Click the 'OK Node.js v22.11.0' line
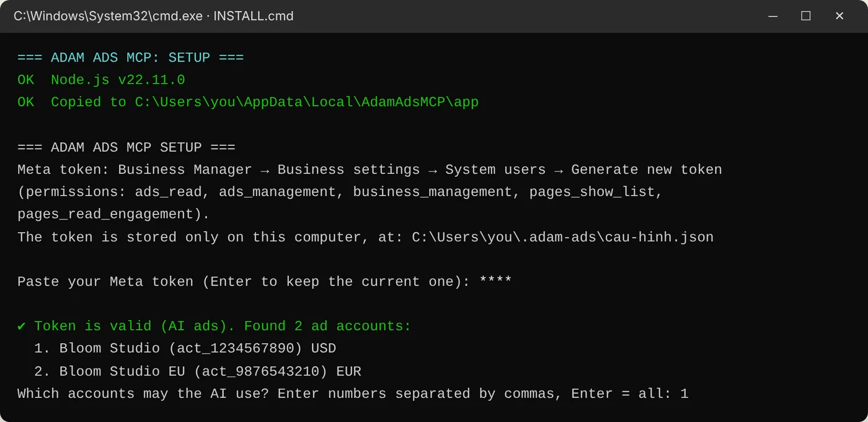Screen dimensions: 868x422 tap(101, 80)
